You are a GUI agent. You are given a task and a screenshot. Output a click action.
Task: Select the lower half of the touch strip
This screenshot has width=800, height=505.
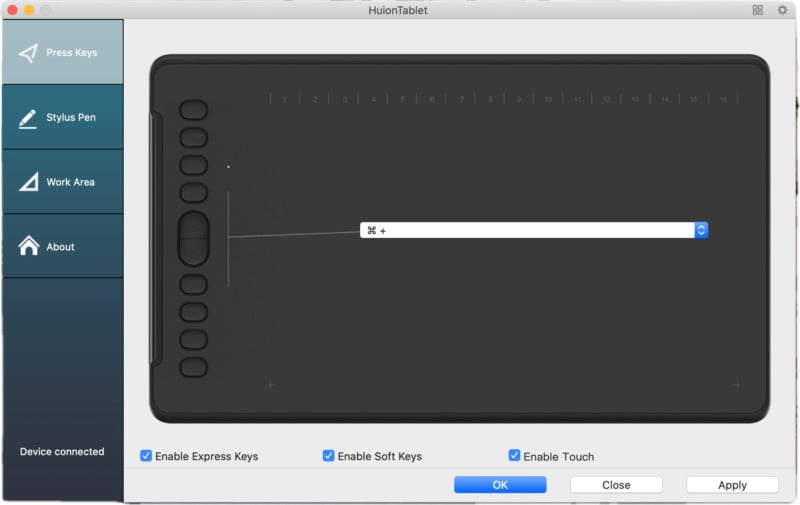(x=193, y=251)
